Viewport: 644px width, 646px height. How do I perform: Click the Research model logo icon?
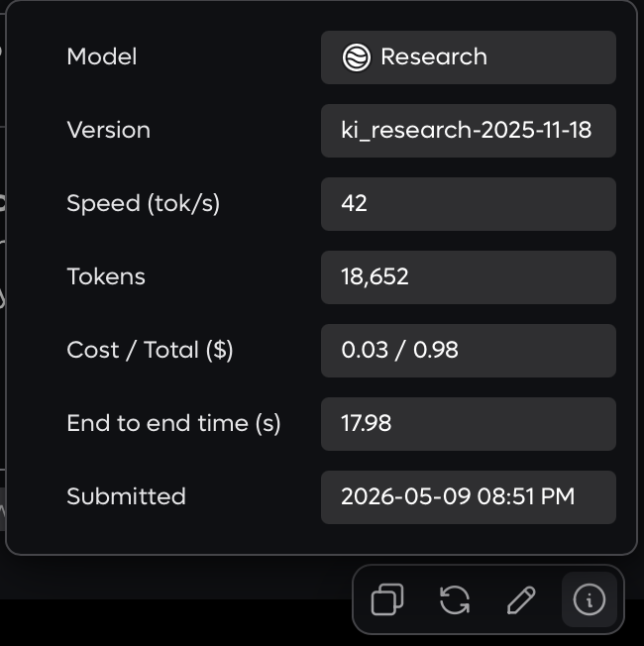[357, 57]
